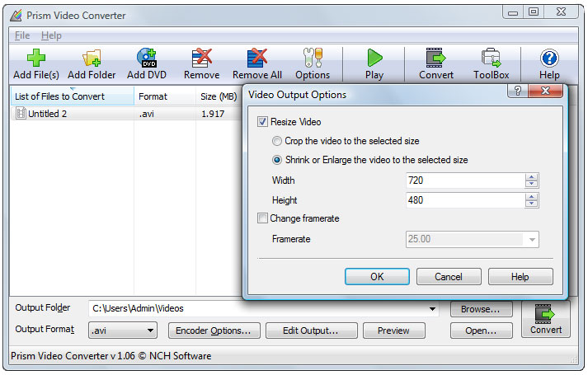
Task: Expand the Output Folder path dropdown arrow
Action: (x=432, y=309)
